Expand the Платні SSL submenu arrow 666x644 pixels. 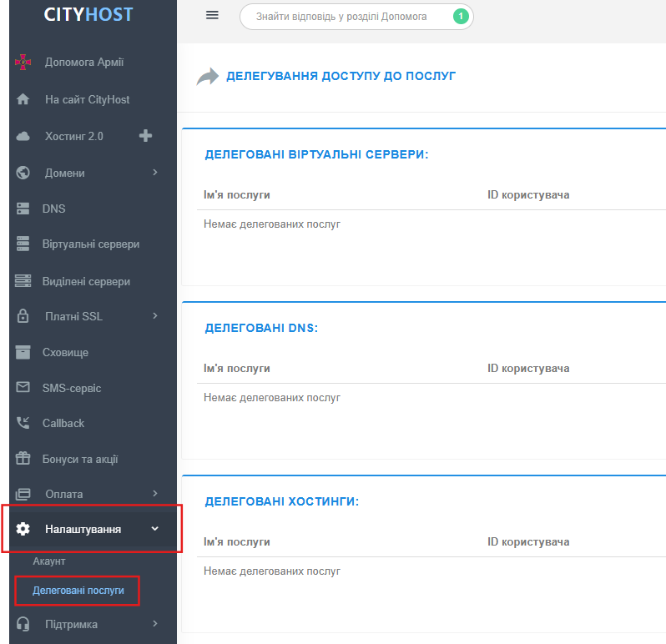pyautogui.click(x=154, y=316)
